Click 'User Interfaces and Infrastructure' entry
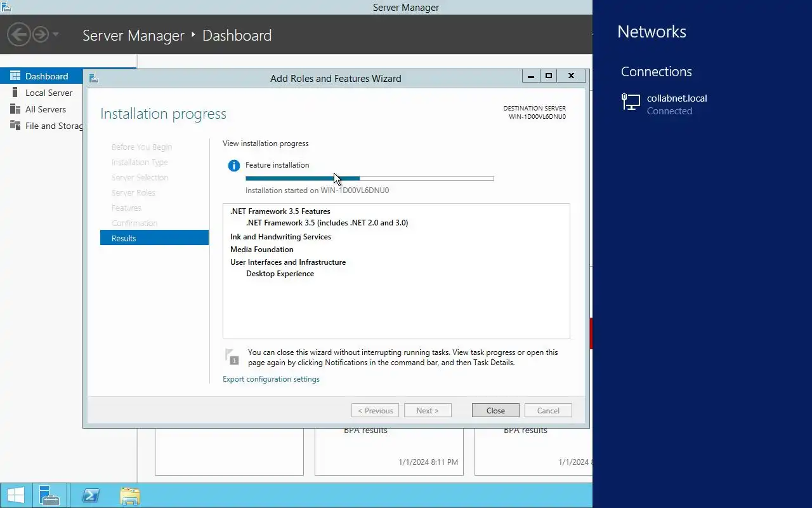The width and height of the screenshot is (812, 508). pyautogui.click(x=288, y=262)
